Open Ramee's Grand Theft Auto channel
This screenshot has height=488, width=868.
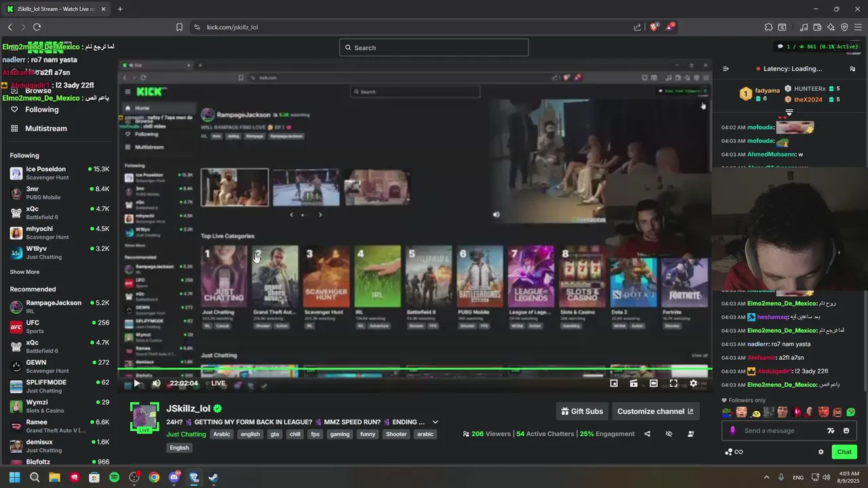tap(60, 426)
